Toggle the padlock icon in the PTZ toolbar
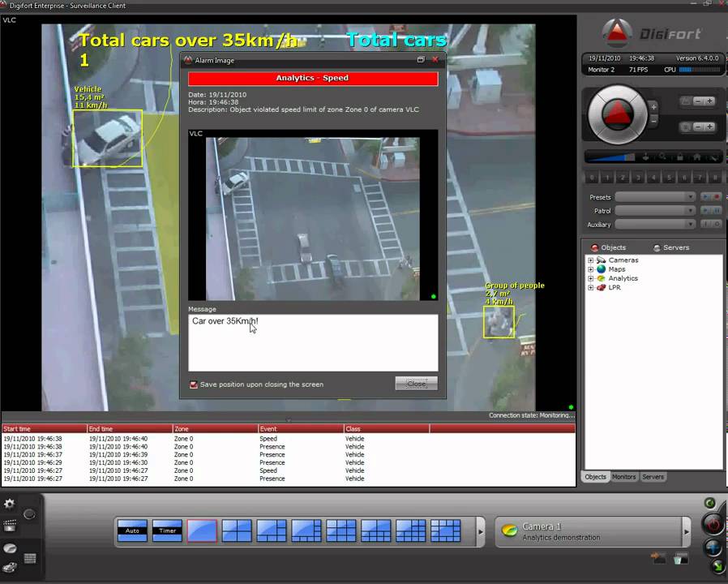 point(679,157)
